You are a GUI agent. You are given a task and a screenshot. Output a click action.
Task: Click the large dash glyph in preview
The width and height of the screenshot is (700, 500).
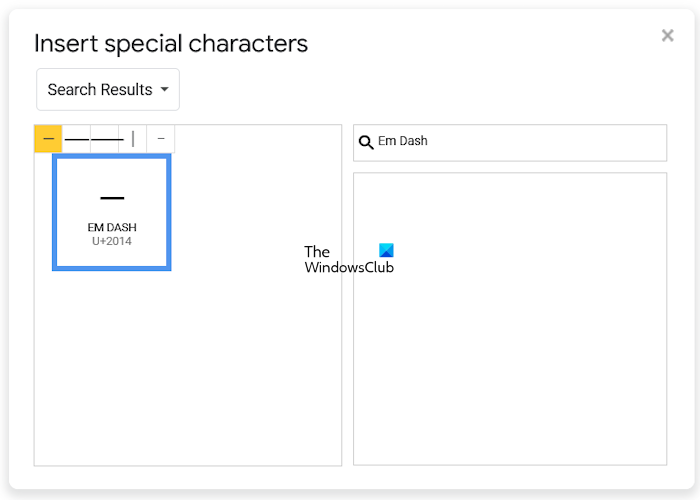click(112, 197)
